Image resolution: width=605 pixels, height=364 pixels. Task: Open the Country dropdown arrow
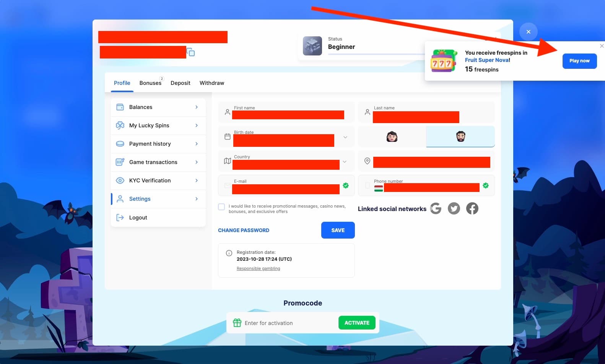[x=345, y=161]
